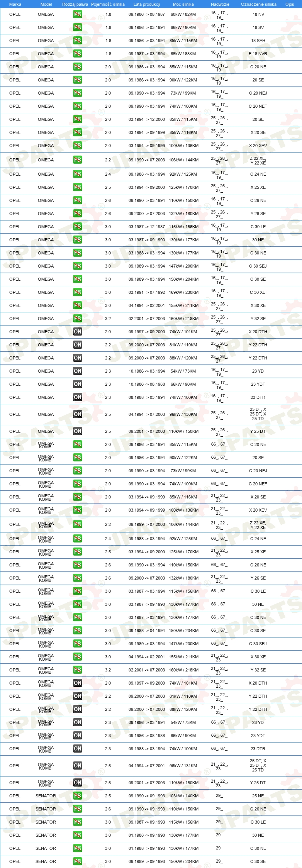
Task: Select the power cell '169kW / 230KM'
Action: (184, 292)
